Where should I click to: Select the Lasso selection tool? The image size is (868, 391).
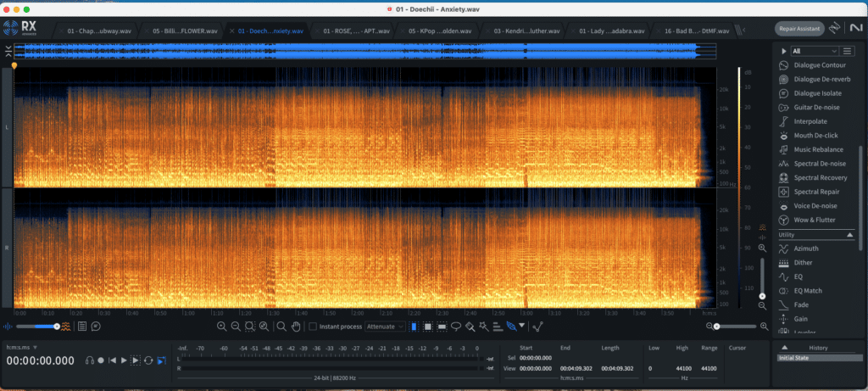(x=456, y=327)
